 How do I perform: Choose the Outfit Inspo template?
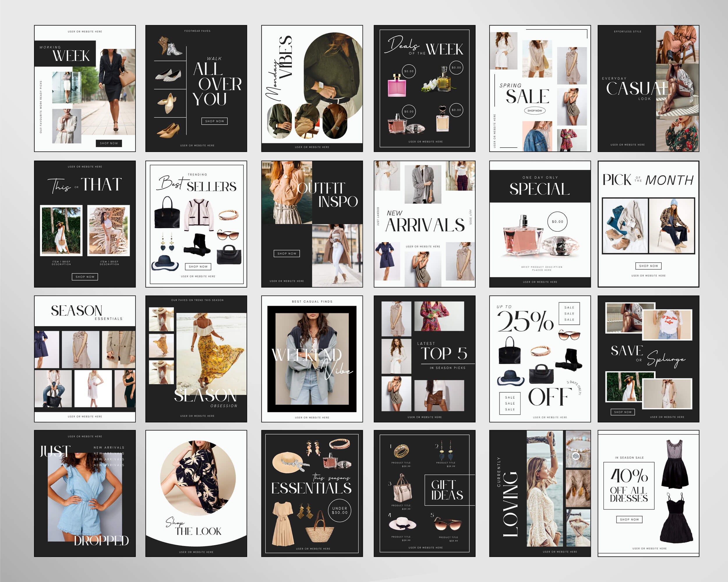[312, 224]
